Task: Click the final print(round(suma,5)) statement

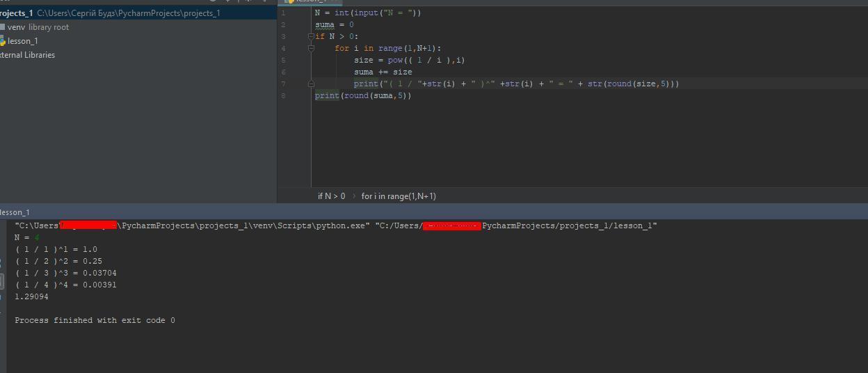Action: pyautogui.click(x=363, y=95)
